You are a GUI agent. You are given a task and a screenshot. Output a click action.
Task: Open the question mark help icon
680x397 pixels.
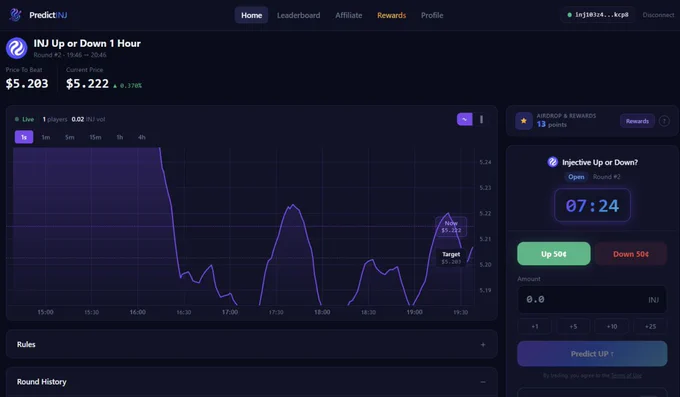click(664, 121)
